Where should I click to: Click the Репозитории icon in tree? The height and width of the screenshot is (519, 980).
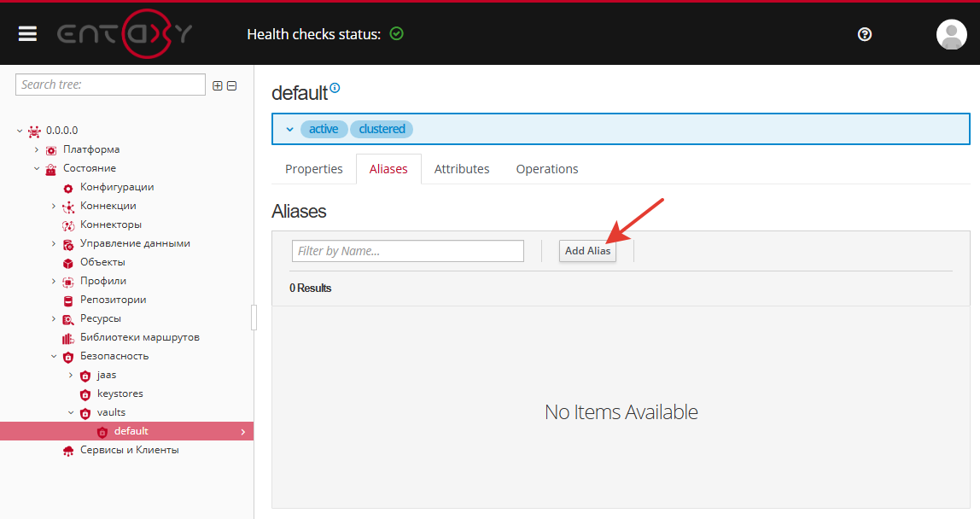[67, 300]
